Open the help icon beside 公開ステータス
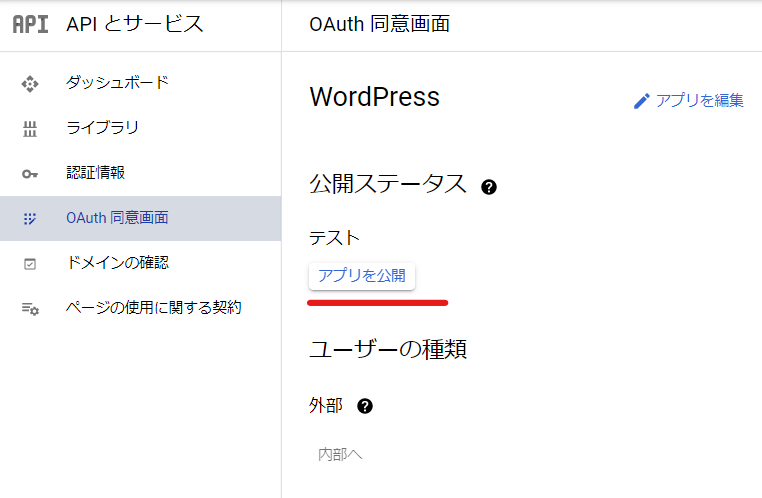The height and width of the screenshot is (498, 762). point(489,187)
